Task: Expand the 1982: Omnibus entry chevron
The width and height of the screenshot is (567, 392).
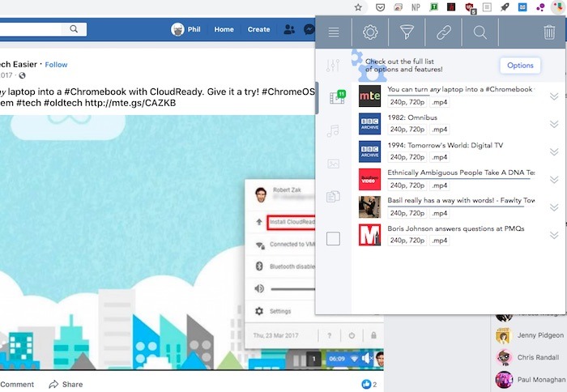Action: (x=554, y=124)
